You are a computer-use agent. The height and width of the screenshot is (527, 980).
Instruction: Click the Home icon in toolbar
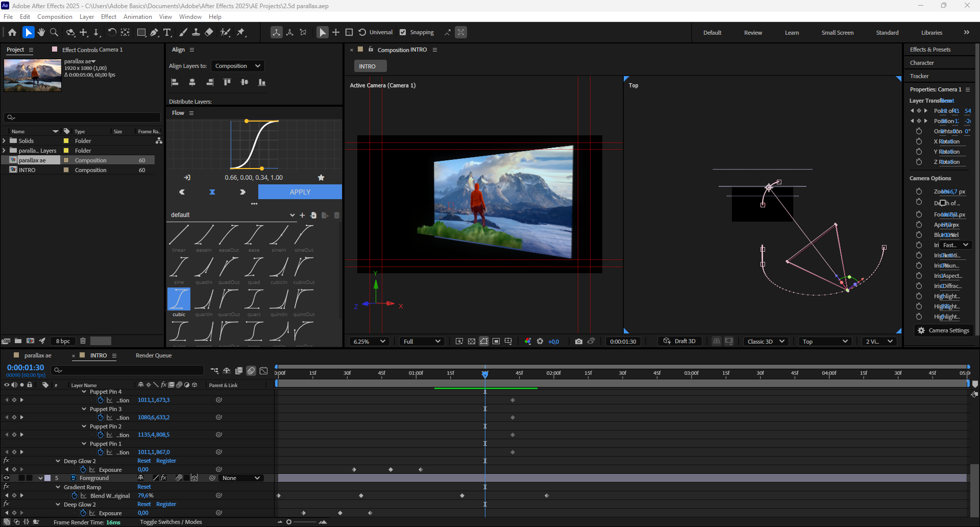coord(12,32)
